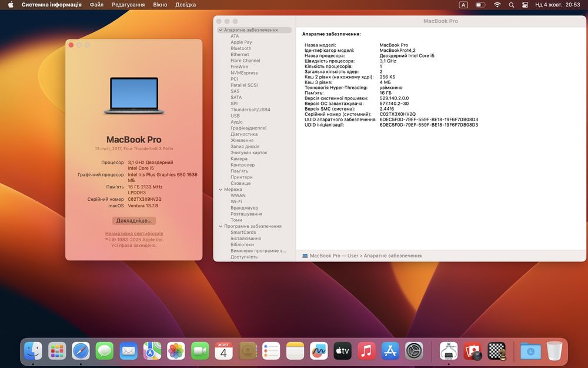
Task: Close the About This Mac window
Action: tap(71, 45)
